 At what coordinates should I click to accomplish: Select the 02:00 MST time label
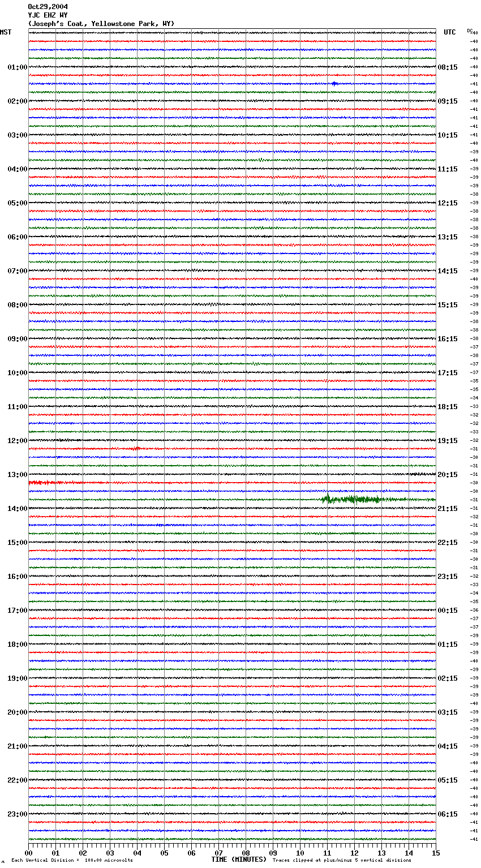18,101
